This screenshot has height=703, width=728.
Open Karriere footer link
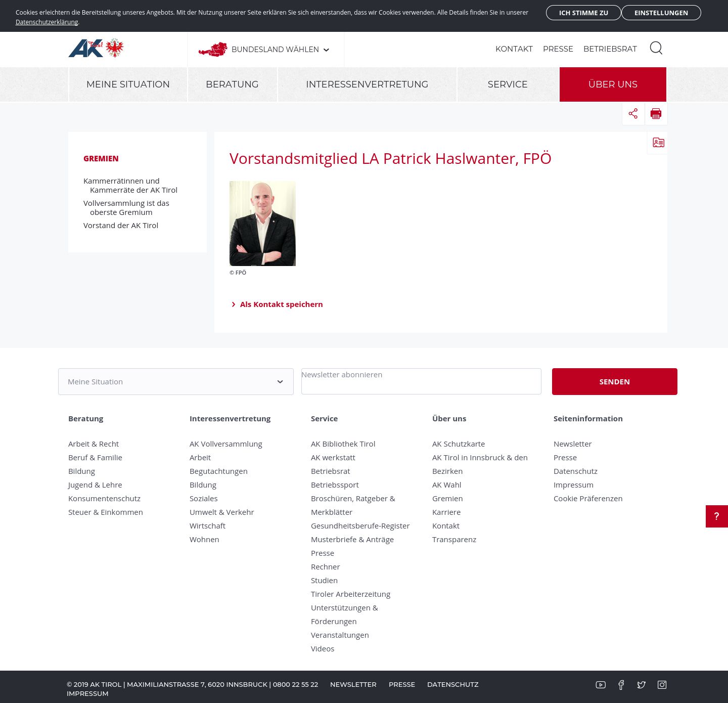click(x=446, y=512)
